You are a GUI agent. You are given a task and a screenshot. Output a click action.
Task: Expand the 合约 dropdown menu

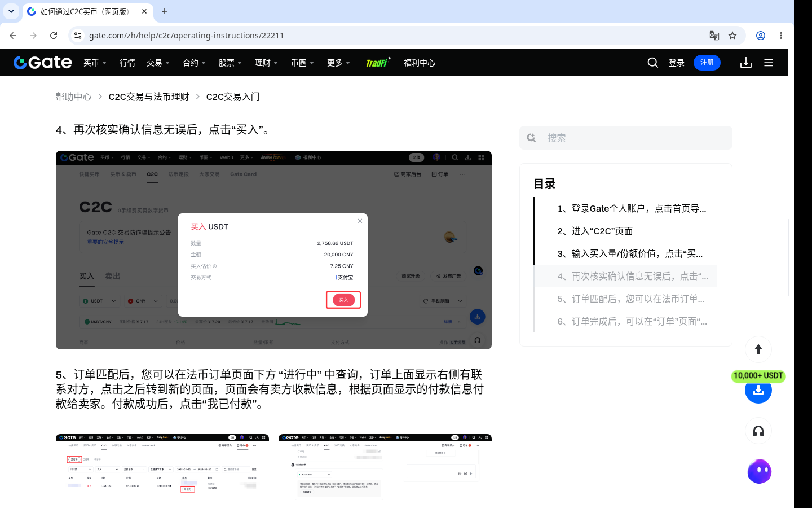(x=195, y=63)
